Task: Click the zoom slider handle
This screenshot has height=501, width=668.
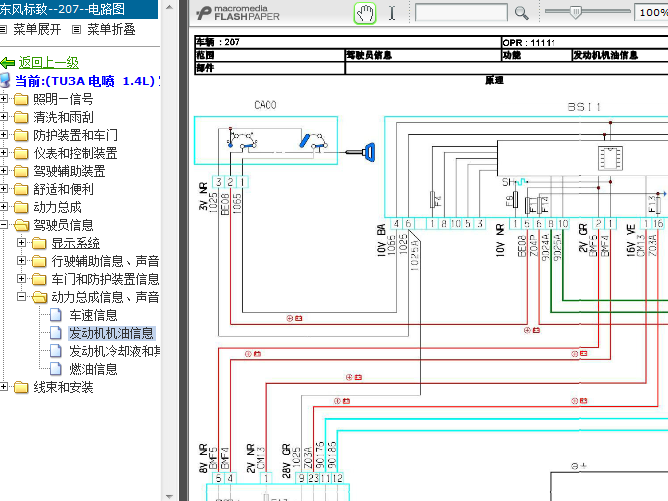Action: pyautogui.click(x=575, y=12)
